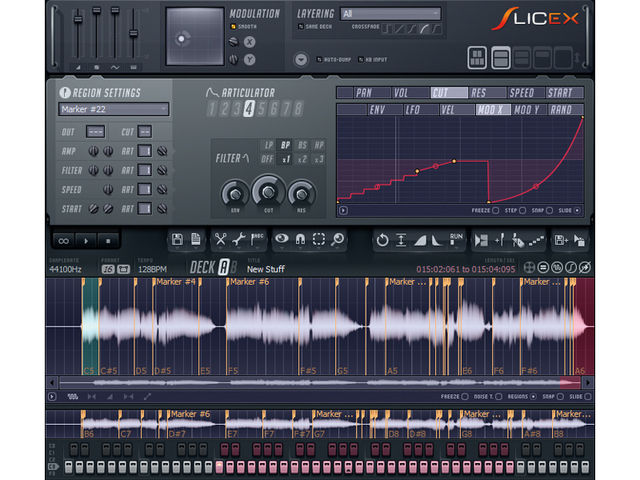The height and width of the screenshot is (480, 640).
Task: Click the dashed-square select region icon
Action: coord(319,239)
